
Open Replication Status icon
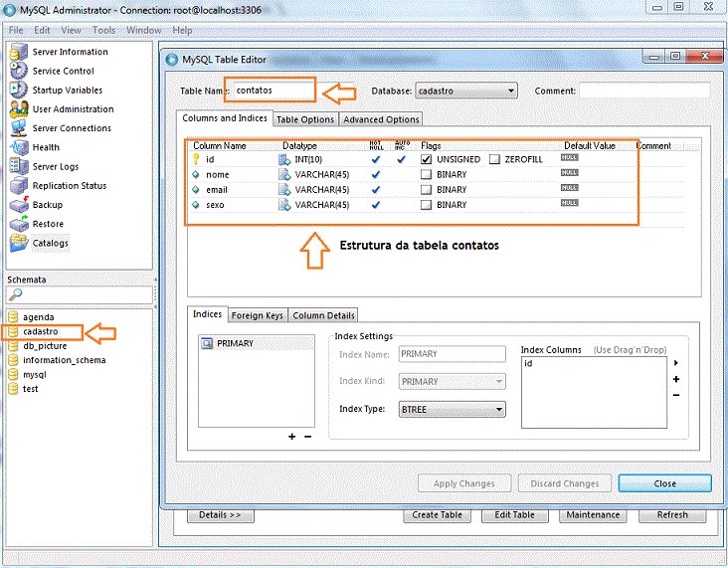pyautogui.click(x=19, y=185)
